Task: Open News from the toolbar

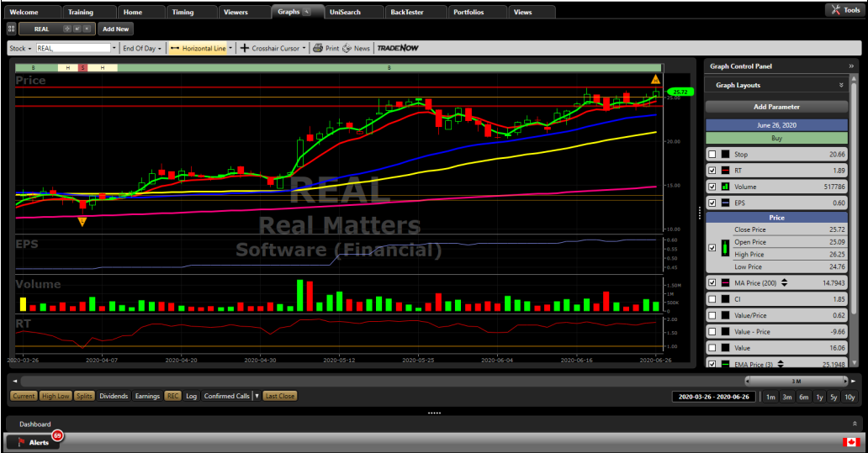Action: point(356,48)
